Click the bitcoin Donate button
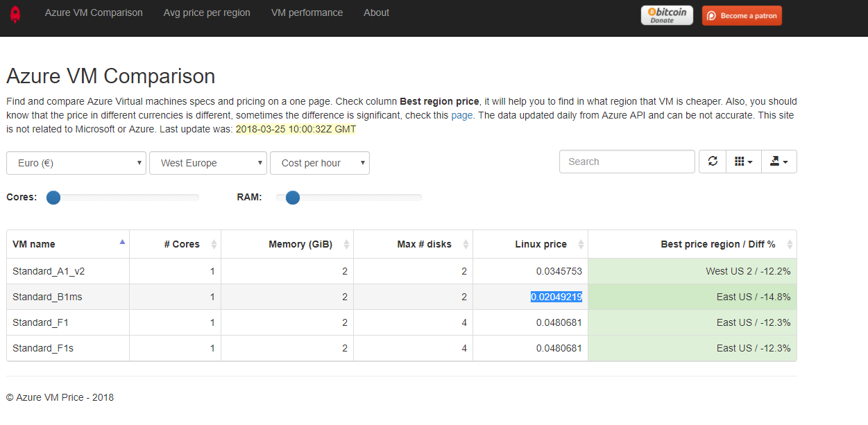 click(667, 15)
